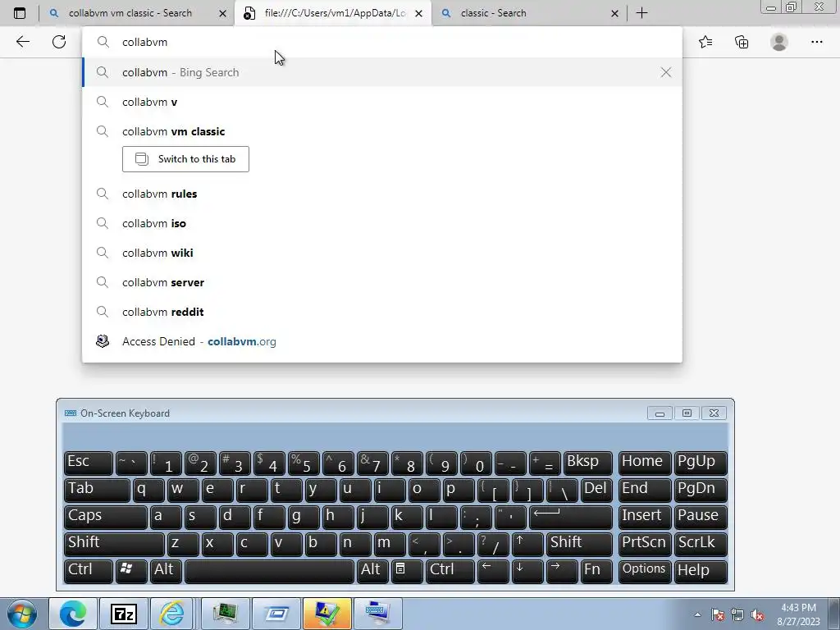The height and width of the screenshot is (630, 840).
Task: Open the Windows Start orb
Action: (21, 614)
